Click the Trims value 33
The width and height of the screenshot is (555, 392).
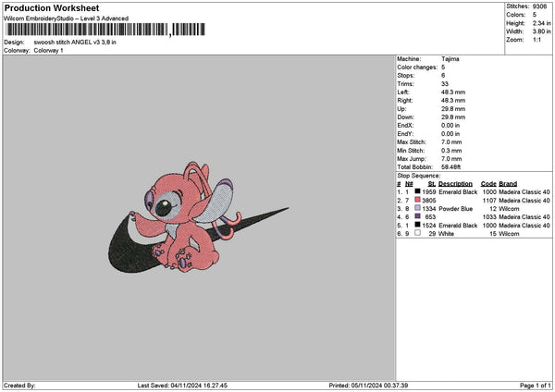pyautogui.click(x=445, y=84)
